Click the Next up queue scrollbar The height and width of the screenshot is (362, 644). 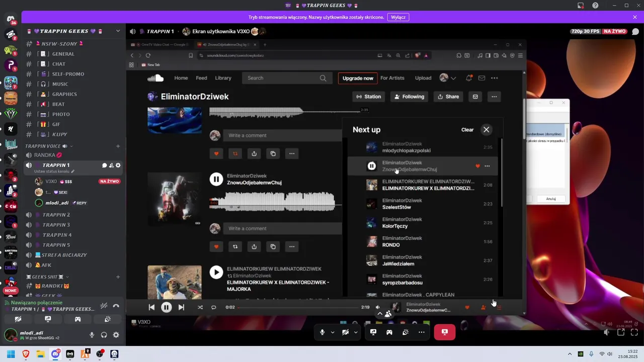coord(502,172)
